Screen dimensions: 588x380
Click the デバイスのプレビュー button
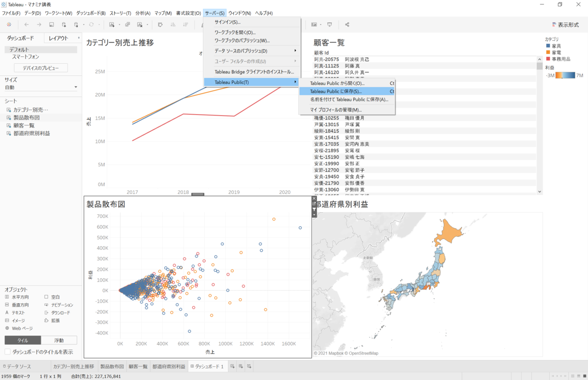click(41, 68)
